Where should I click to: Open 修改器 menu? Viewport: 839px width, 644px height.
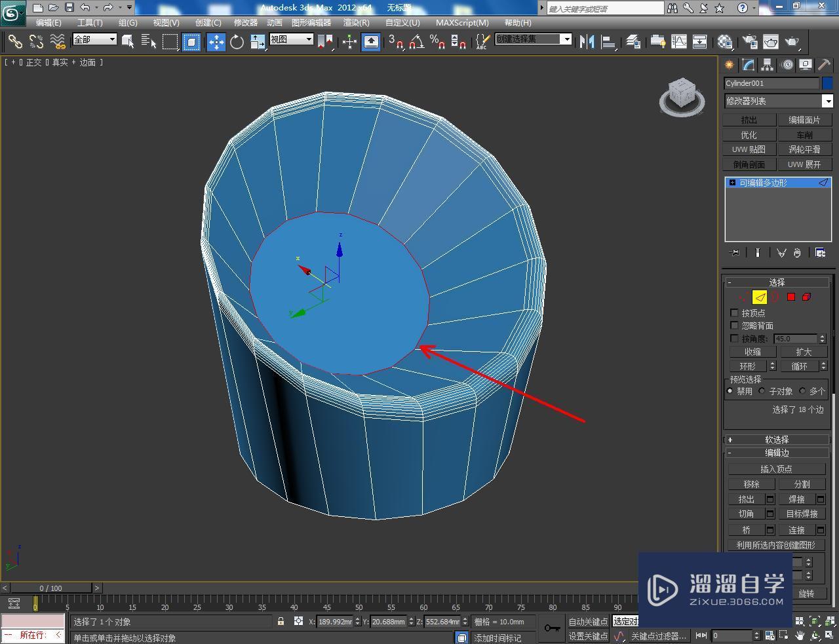point(246,22)
